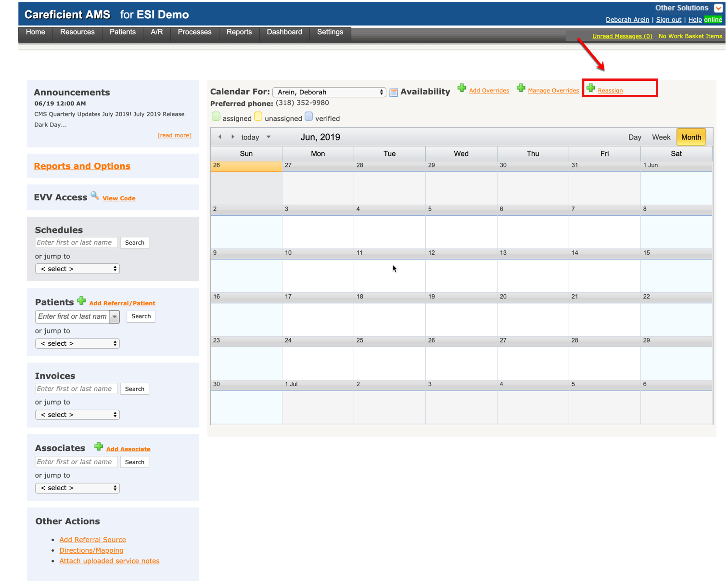The height and width of the screenshot is (586, 728).
Task: Select June 19 calendar day cell
Action: (x=461, y=314)
